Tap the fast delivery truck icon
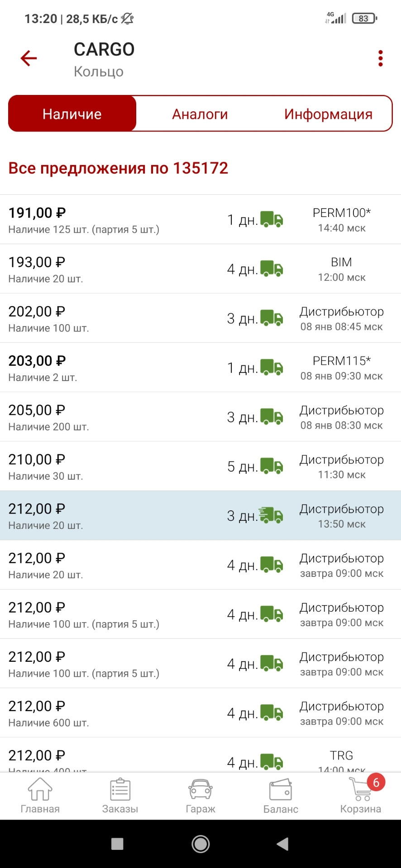 271,515
